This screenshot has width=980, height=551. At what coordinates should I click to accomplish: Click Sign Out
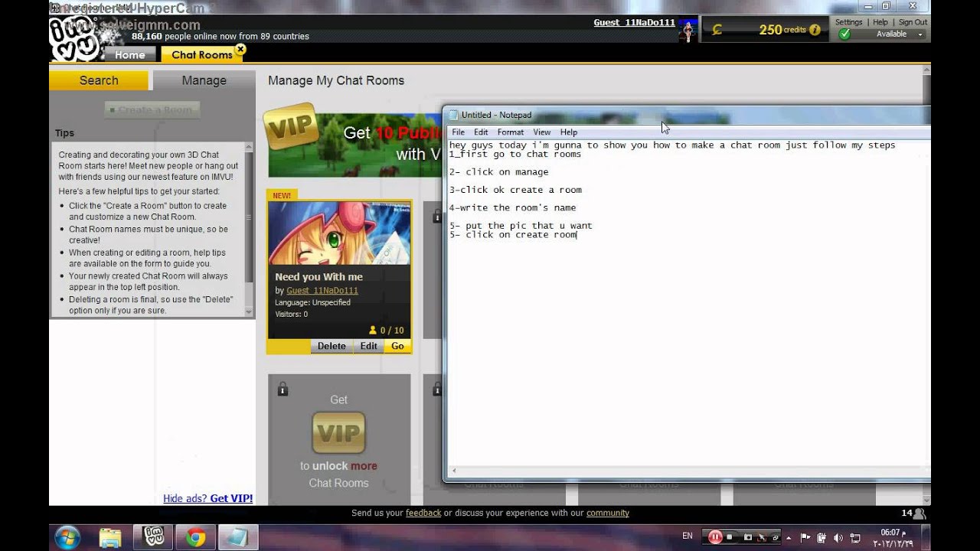click(913, 22)
